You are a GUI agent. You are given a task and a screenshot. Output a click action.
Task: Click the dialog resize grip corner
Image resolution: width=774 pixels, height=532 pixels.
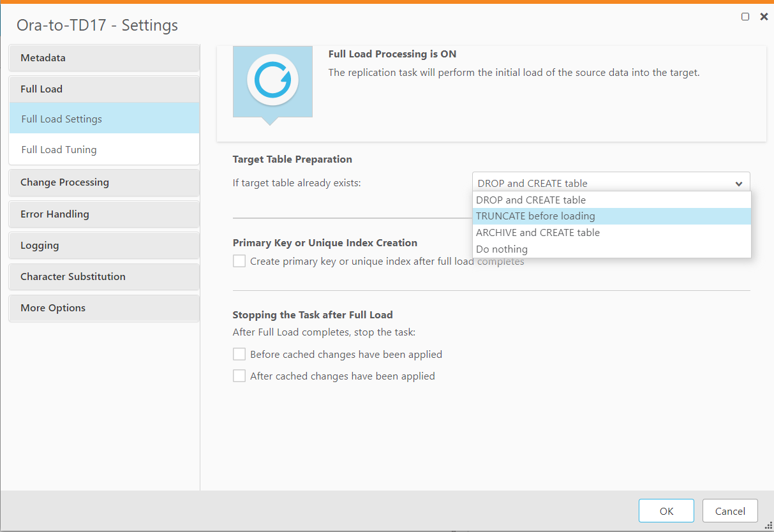point(768,526)
